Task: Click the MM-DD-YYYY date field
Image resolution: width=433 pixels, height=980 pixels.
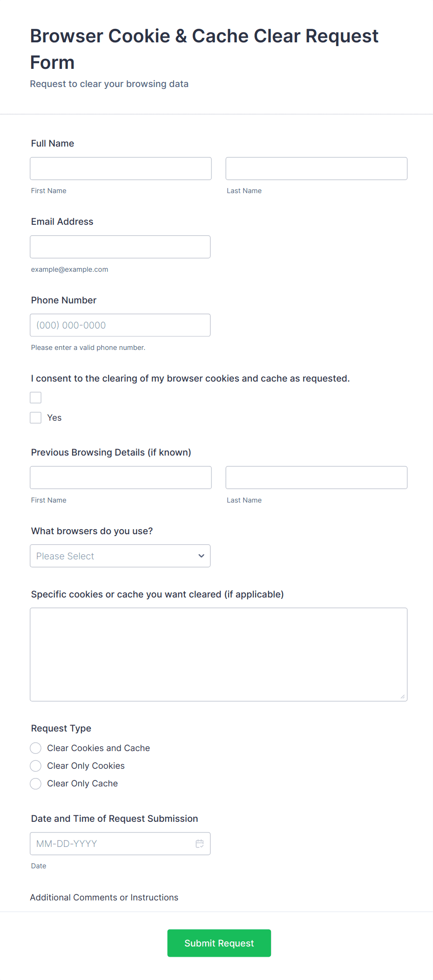Action: [x=112, y=844]
